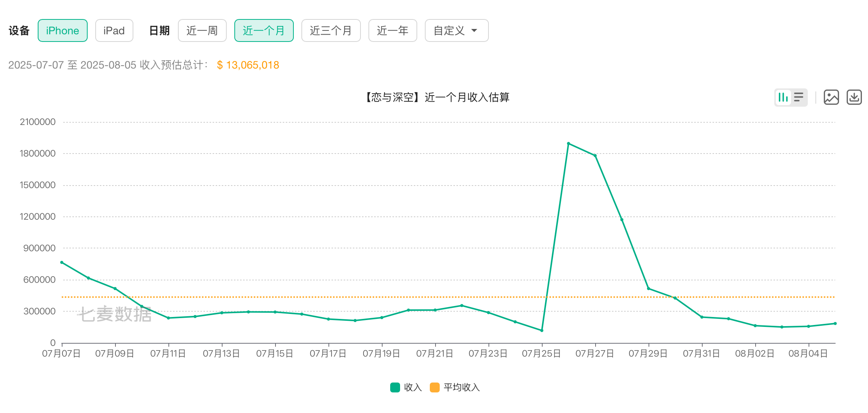Select iPhone device option

pos(62,30)
